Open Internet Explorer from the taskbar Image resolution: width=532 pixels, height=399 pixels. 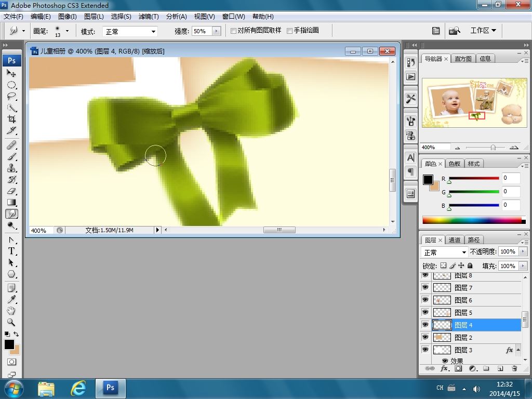tap(78, 388)
